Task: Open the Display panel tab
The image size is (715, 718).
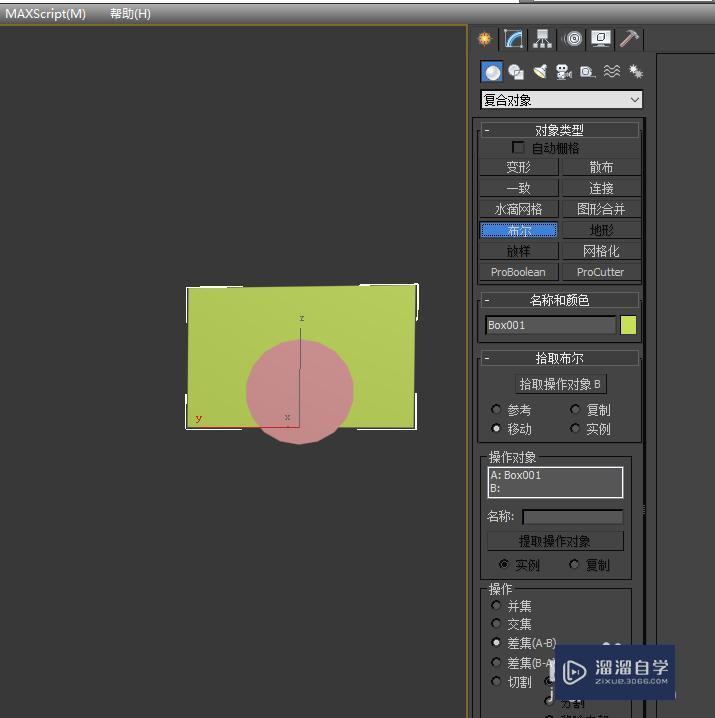Action: pos(601,39)
